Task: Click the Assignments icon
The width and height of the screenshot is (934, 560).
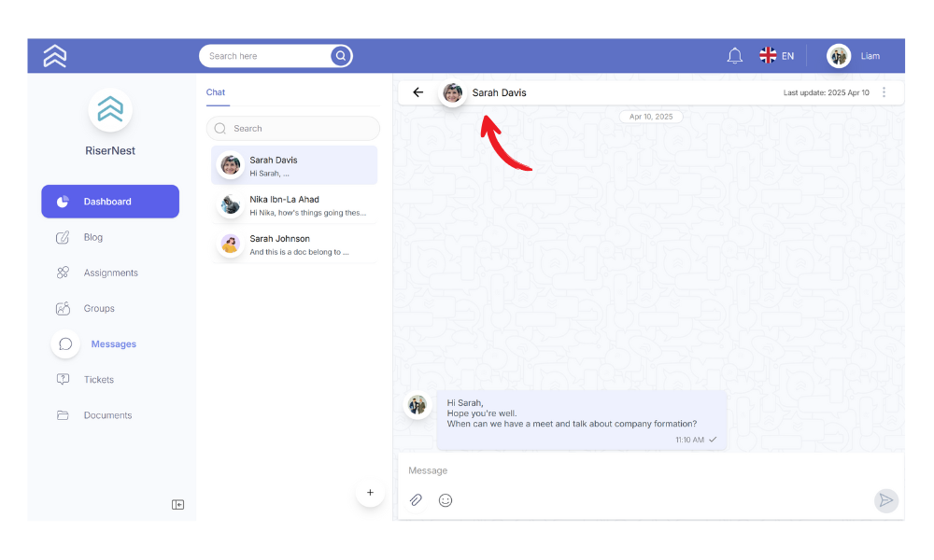Action: point(63,273)
